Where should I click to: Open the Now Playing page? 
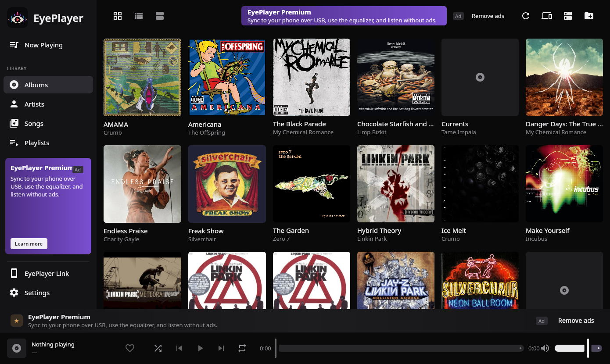coord(48,45)
